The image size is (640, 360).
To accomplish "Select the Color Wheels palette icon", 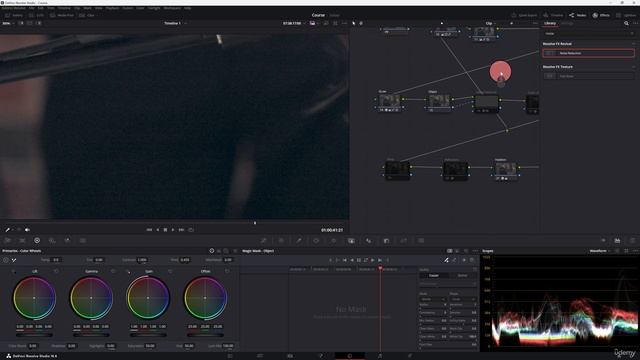I will [x=37, y=241].
